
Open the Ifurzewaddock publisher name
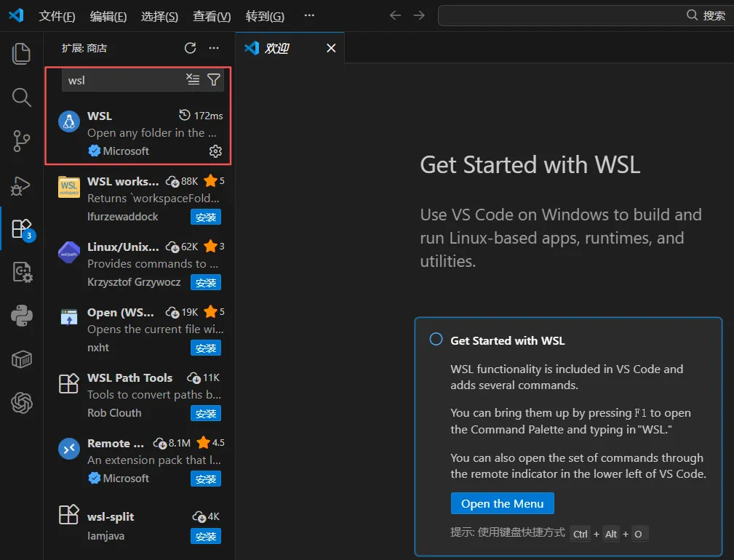coord(123,217)
